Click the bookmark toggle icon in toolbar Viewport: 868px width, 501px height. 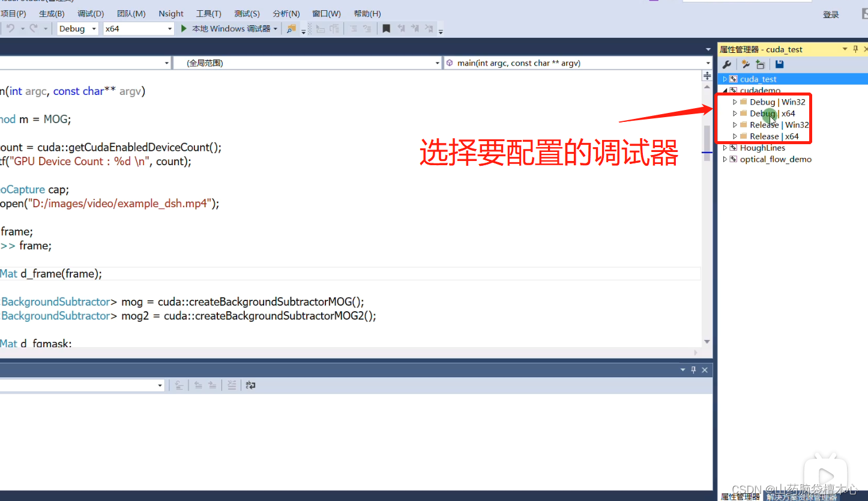tap(386, 28)
